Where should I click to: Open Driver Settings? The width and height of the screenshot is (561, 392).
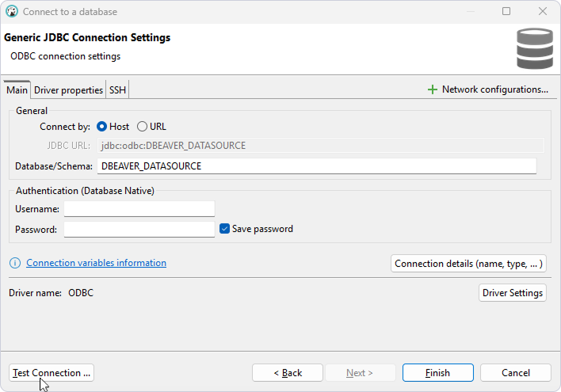[513, 293]
